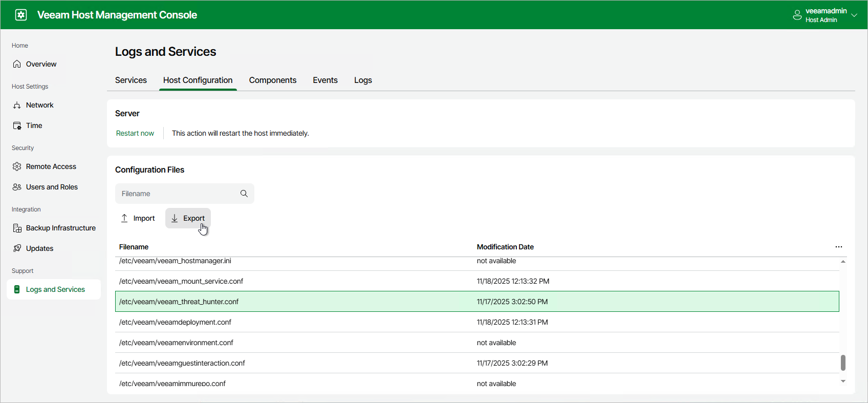Click the Import button
The width and height of the screenshot is (868, 403).
[x=138, y=218]
